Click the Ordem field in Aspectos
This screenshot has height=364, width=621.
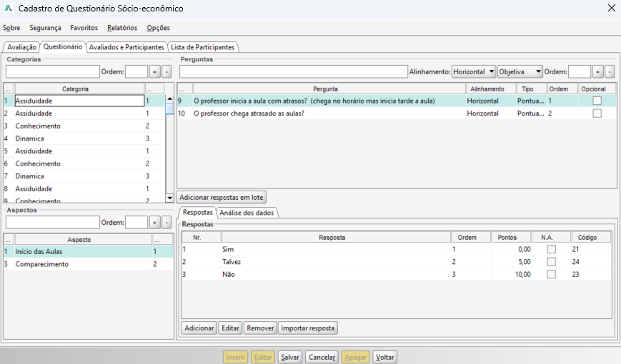click(136, 223)
